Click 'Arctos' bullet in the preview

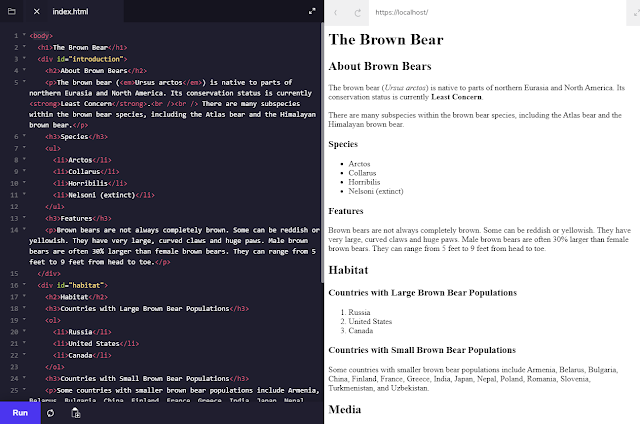pyautogui.click(x=359, y=164)
